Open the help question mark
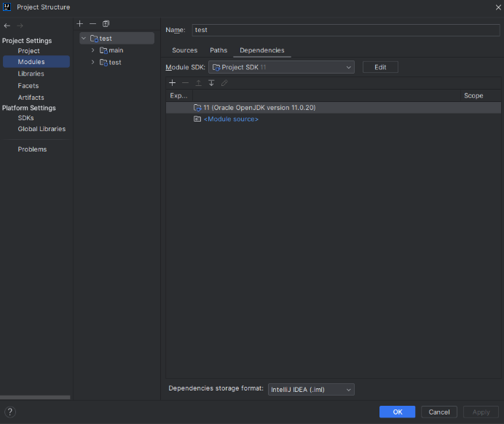504x424 pixels. pyautogui.click(x=10, y=412)
